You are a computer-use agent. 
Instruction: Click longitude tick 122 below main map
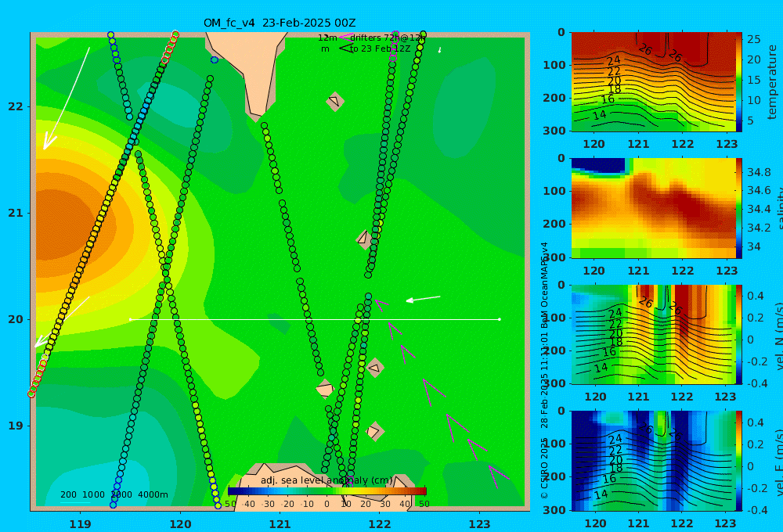[380, 524]
